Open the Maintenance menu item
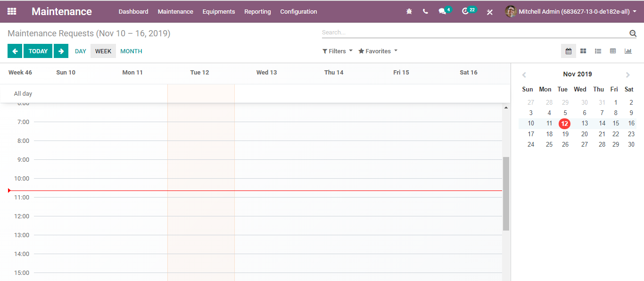644x281 pixels. coord(175,11)
